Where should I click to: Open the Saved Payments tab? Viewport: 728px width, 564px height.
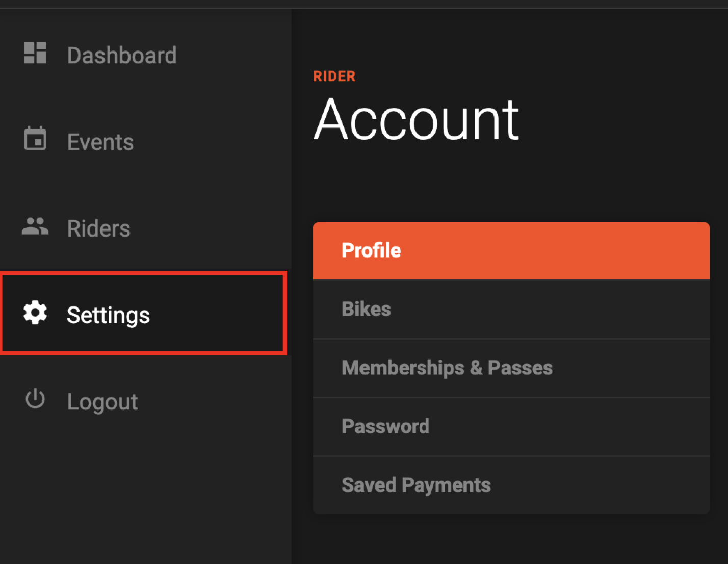tap(511, 485)
